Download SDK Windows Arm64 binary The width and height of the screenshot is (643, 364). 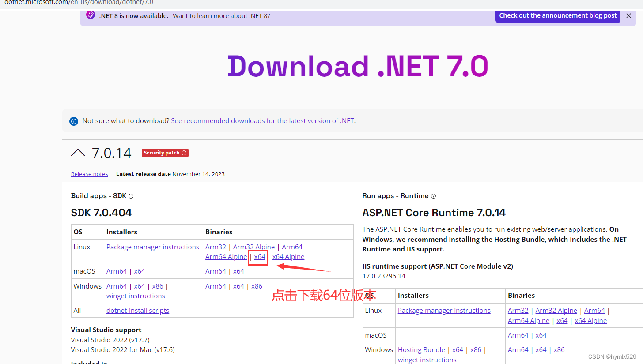coord(216,286)
